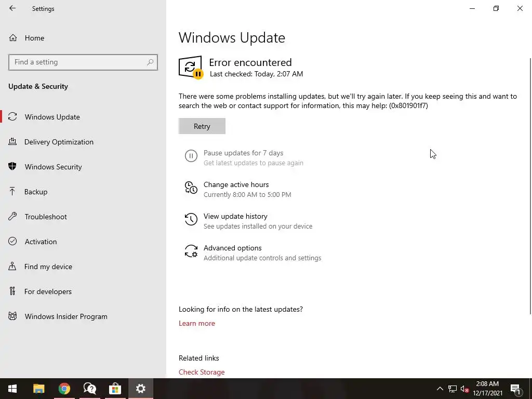Click the Retry button

click(202, 126)
